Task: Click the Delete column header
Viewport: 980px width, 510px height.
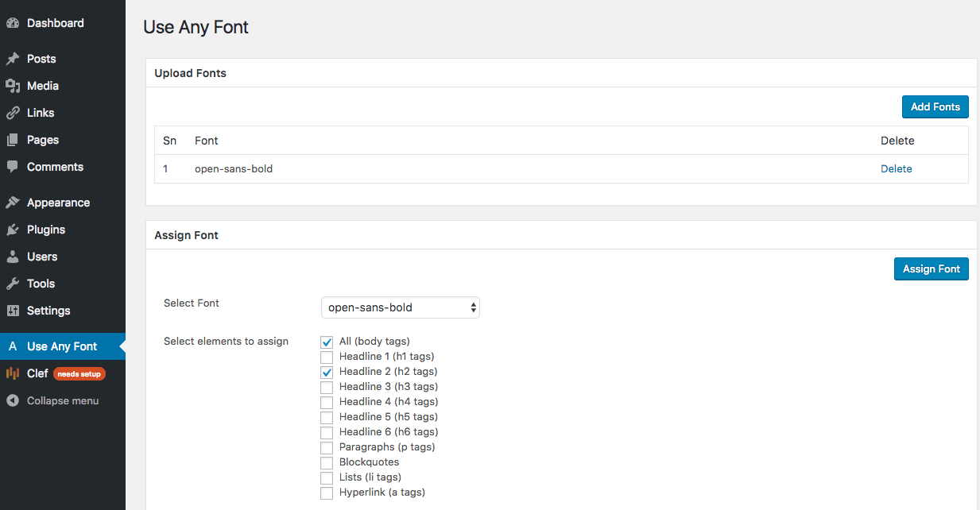Action: (x=897, y=141)
